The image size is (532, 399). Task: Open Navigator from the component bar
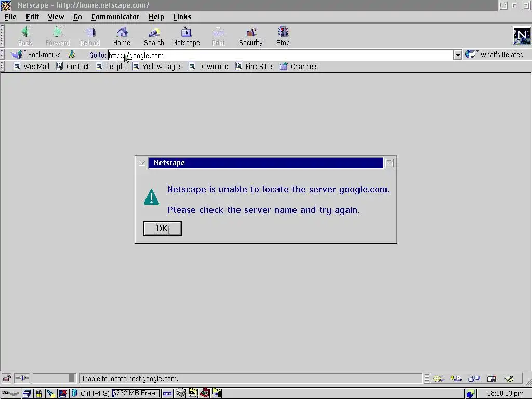[x=438, y=378]
